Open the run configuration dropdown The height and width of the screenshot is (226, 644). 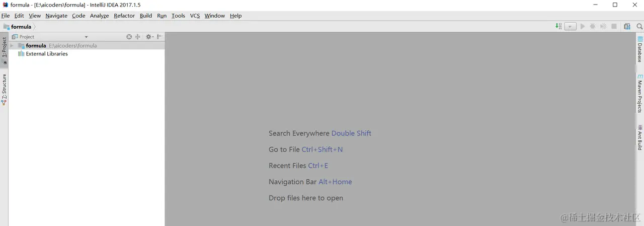point(570,27)
